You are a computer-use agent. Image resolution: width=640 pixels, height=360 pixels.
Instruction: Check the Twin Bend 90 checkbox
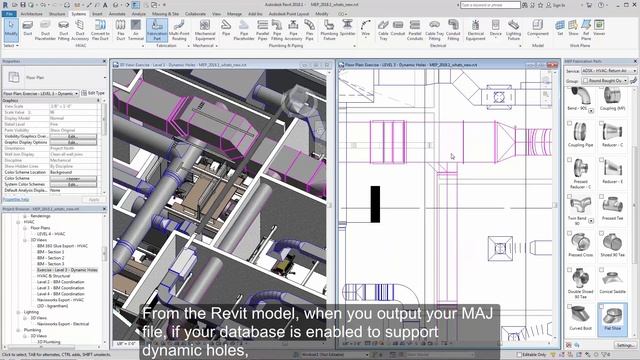[x=569, y=196]
